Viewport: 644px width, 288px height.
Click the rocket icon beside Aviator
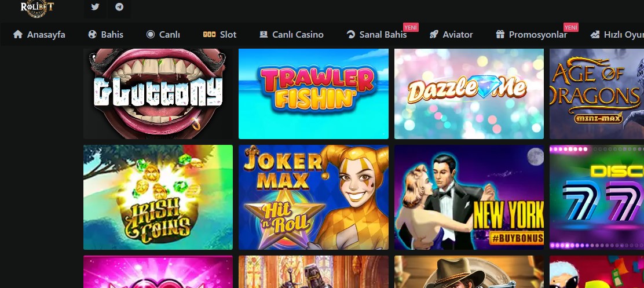(x=434, y=35)
